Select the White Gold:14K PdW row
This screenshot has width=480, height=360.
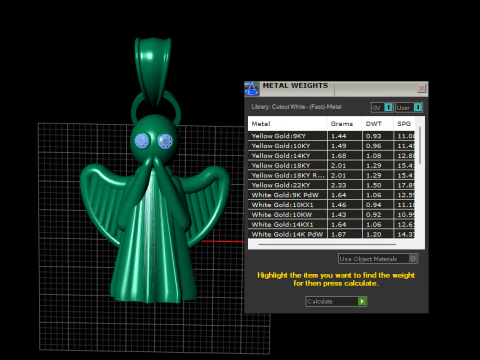pyautogui.click(x=332, y=234)
